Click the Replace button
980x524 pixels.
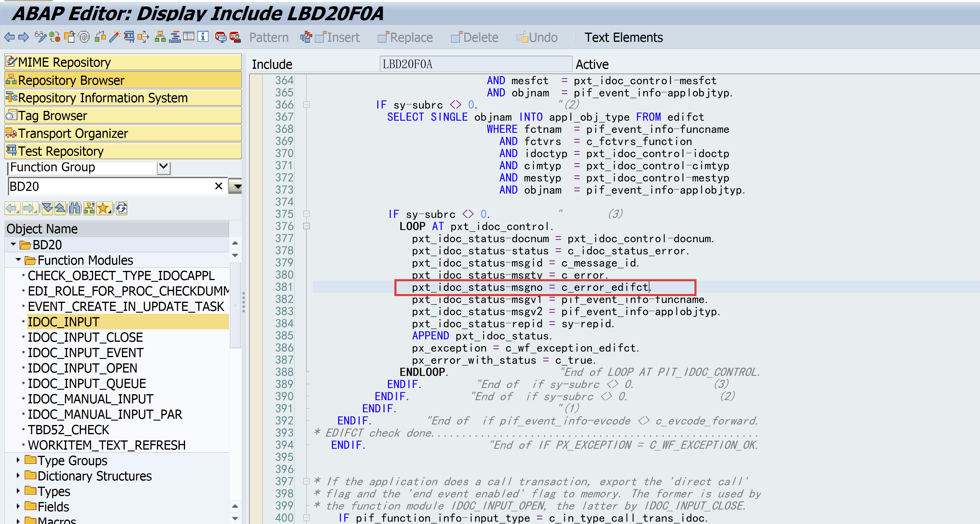click(405, 37)
